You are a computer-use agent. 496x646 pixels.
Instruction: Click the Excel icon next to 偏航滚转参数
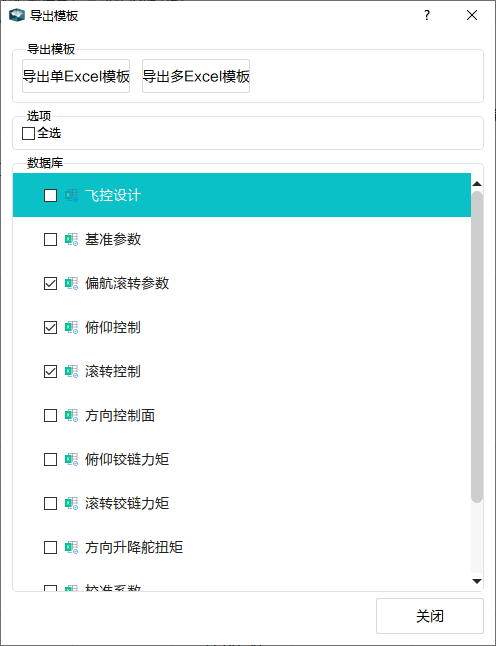pyautogui.click(x=71, y=283)
